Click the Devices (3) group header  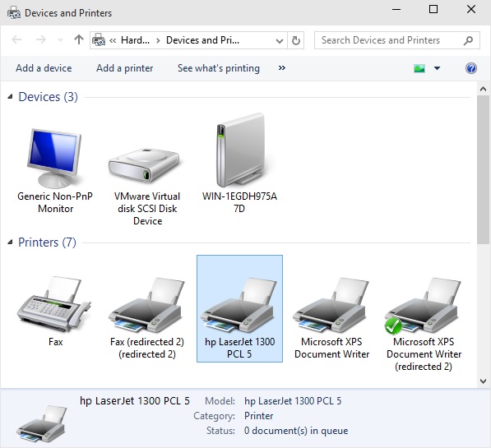48,97
